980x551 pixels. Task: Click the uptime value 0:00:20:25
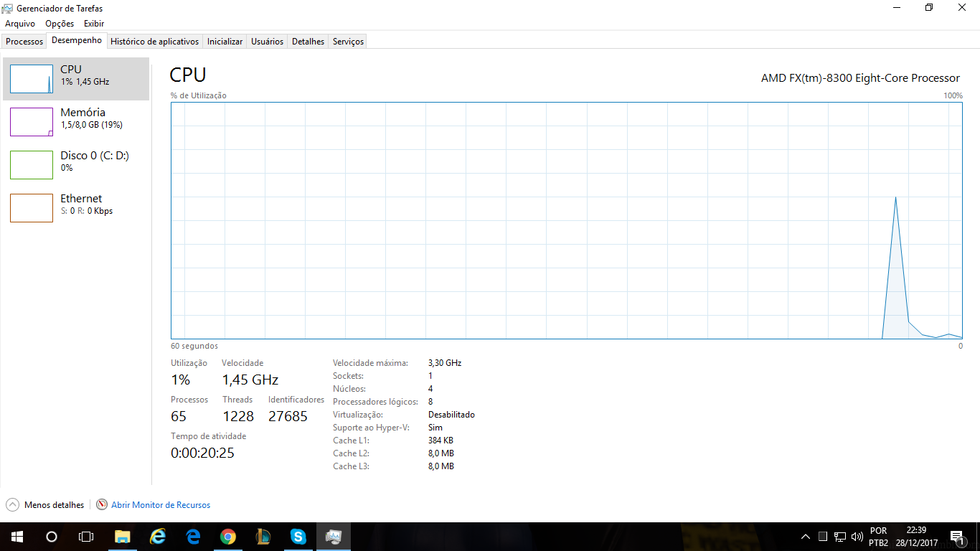pyautogui.click(x=202, y=453)
